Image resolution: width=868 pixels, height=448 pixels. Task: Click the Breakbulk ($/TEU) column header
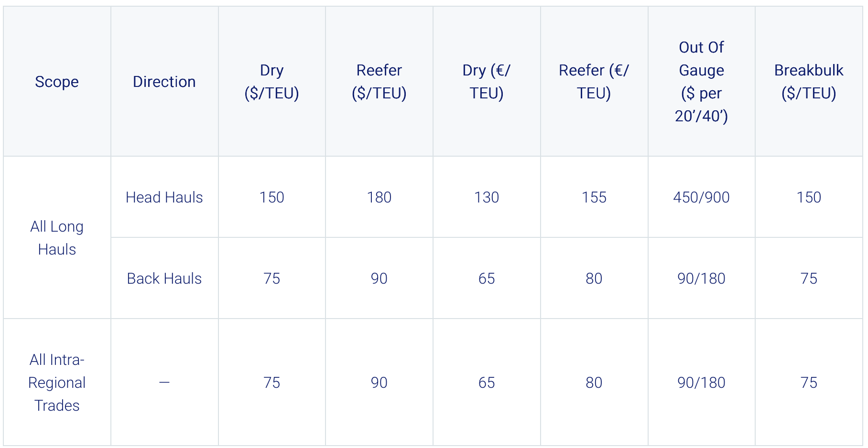[x=809, y=82]
